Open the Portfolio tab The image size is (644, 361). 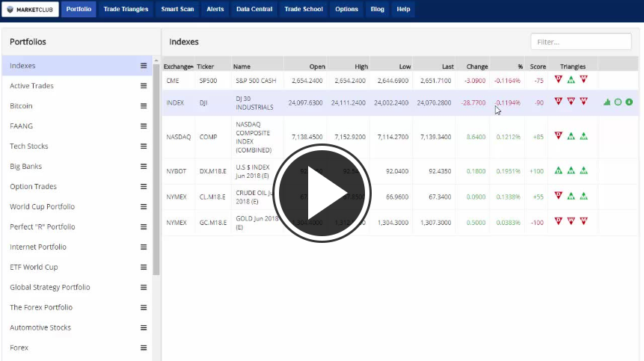click(x=79, y=9)
